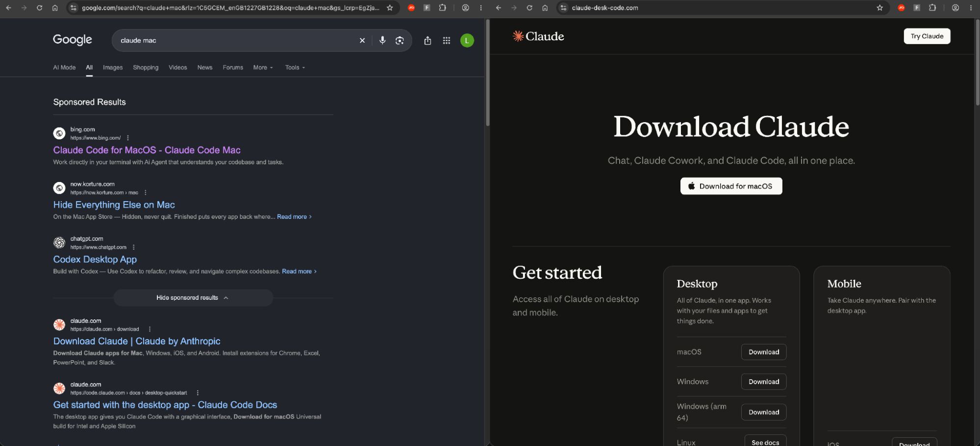Open Chrome menu in claude-desk-code window
The width and height of the screenshot is (980, 446).
click(x=971, y=8)
